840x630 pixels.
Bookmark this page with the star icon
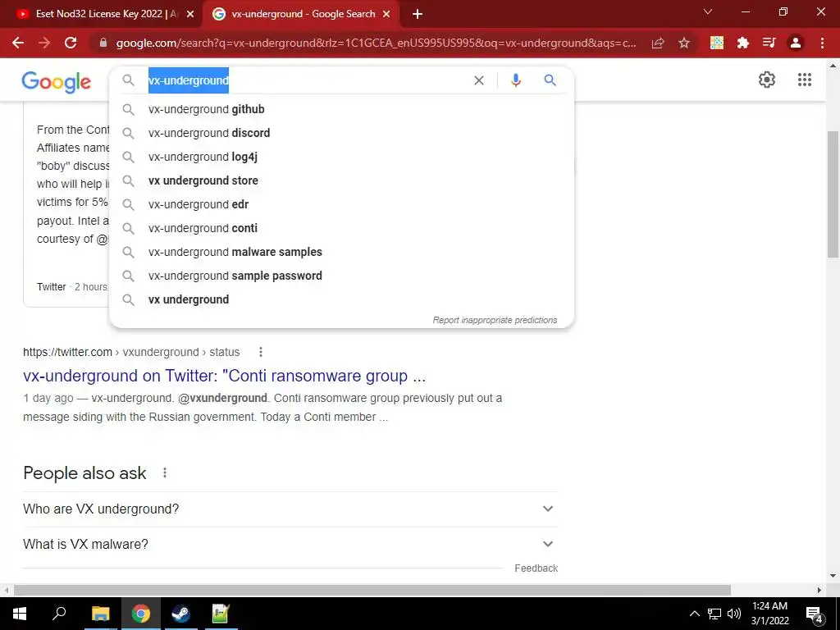tap(684, 43)
